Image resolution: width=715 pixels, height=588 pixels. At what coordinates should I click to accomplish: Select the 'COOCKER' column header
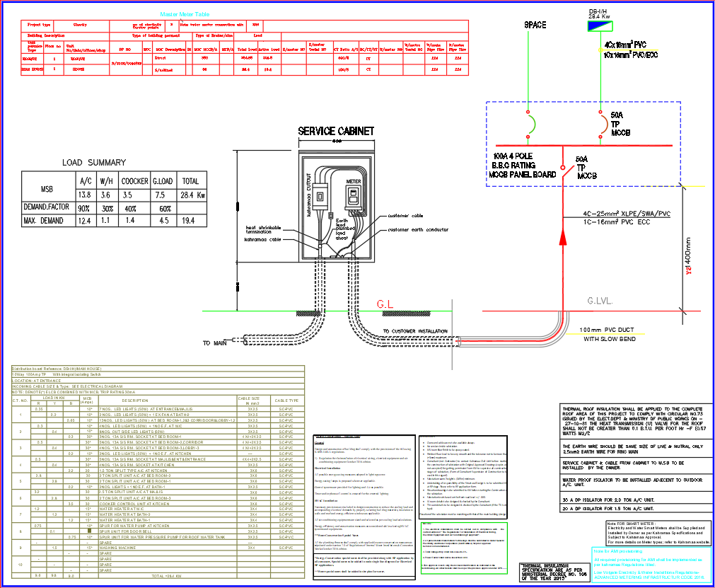coord(134,181)
